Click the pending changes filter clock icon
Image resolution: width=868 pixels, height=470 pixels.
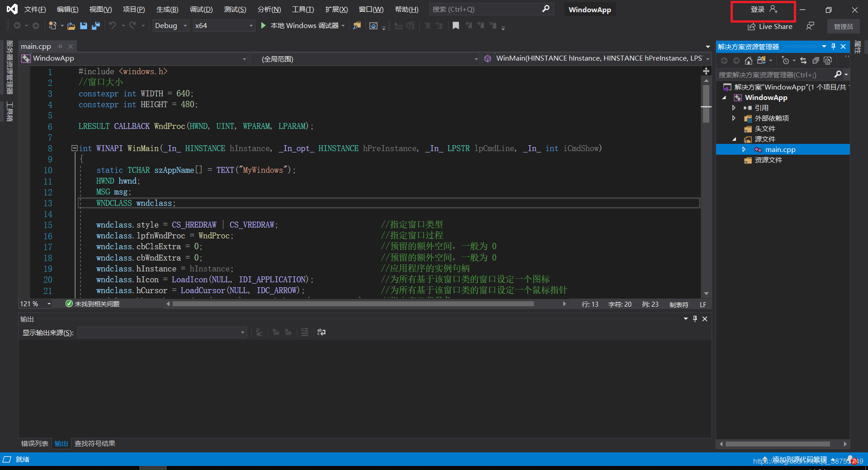point(786,61)
